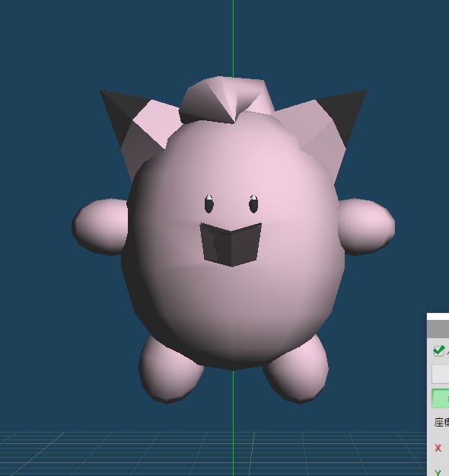Click the model's left-side arm
This screenshot has height=476, width=449.
pos(100,227)
